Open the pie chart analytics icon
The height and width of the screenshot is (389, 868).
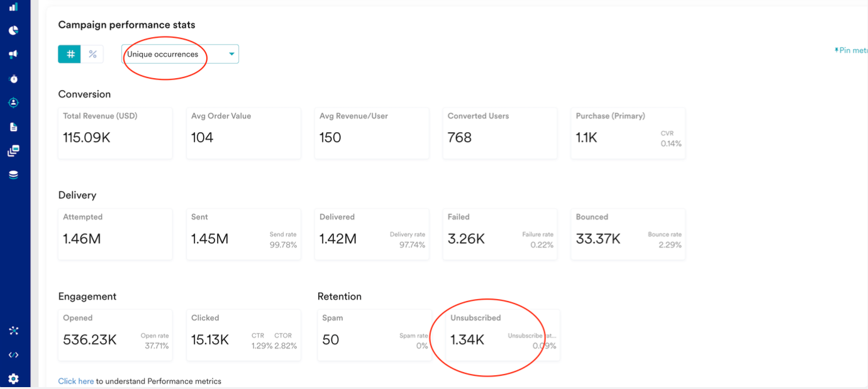(x=13, y=30)
